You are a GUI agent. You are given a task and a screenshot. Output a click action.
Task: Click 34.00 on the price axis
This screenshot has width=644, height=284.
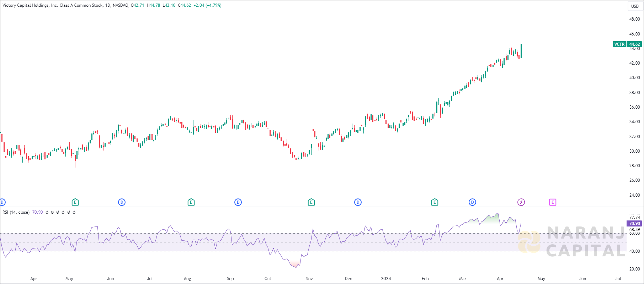coord(634,122)
